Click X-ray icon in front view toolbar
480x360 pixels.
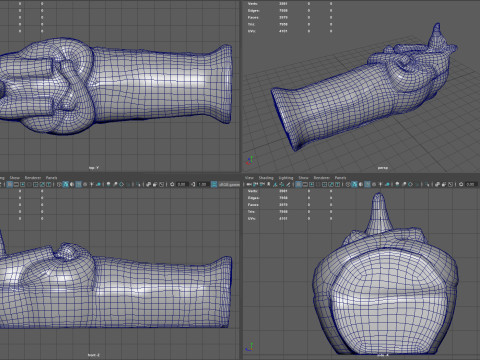click(148, 184)
